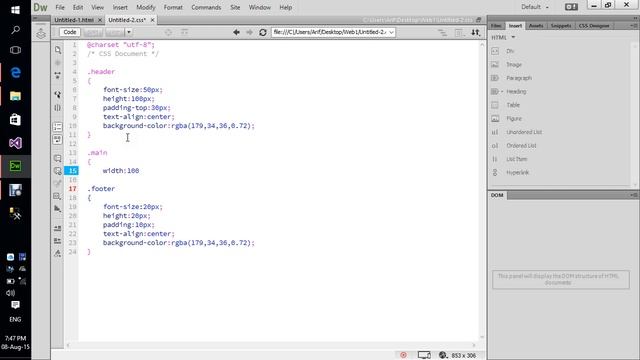Open the Modify menu
This screenshot has width=640, height=360.
coord(146,7)
